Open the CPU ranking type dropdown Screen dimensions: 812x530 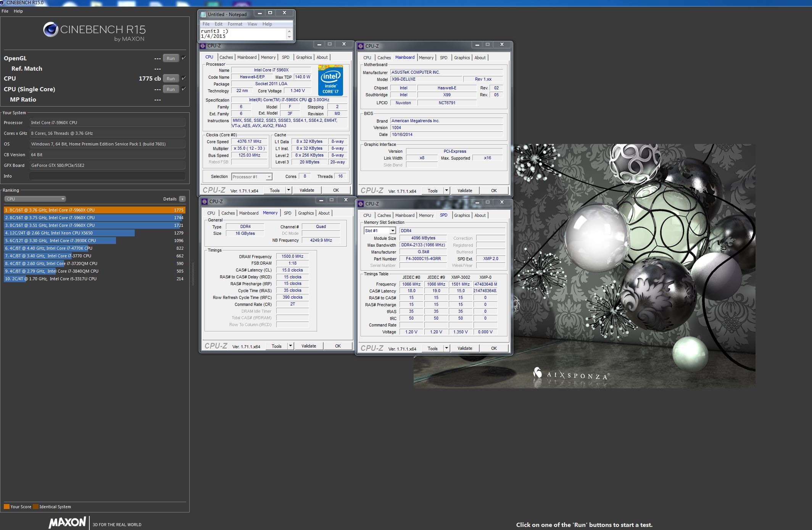click(35, 199)
